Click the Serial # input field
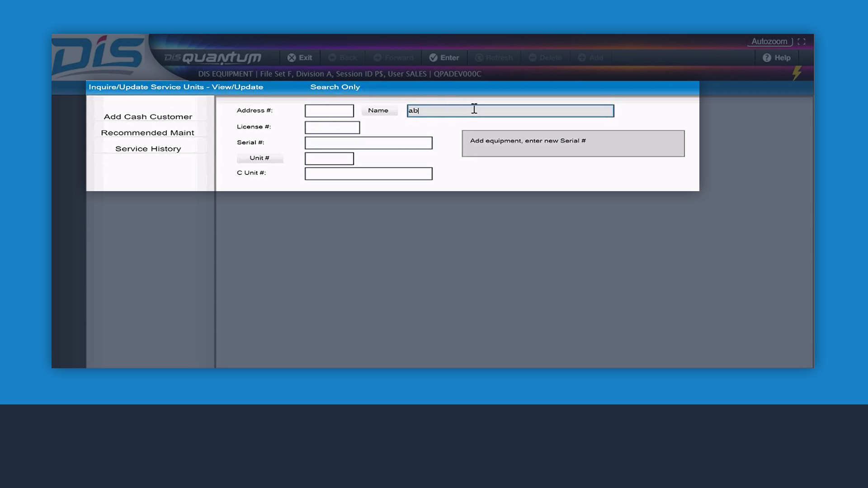The width and height of the screenshot is (868, 488). click(368, 143)
